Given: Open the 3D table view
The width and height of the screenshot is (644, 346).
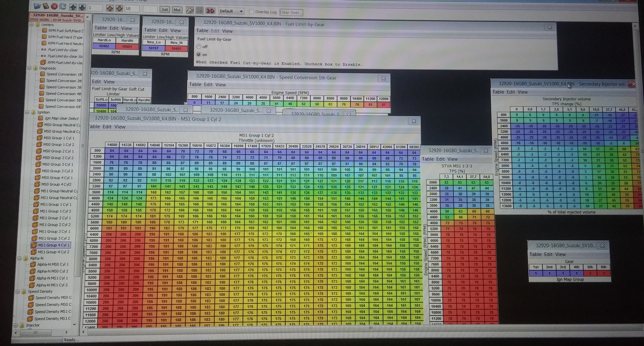Looking at the screenshot, I should click(x=210, y=11).
